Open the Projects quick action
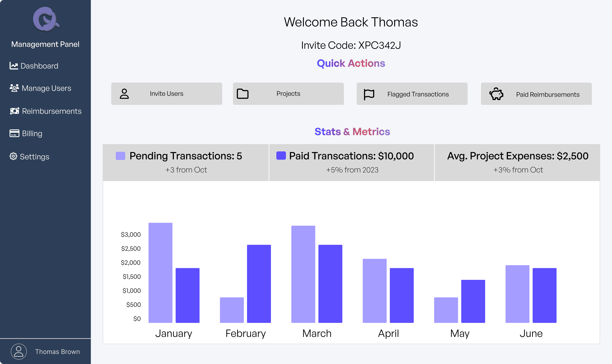Screen dimensions: 612x364 click(x=288, y=94)
